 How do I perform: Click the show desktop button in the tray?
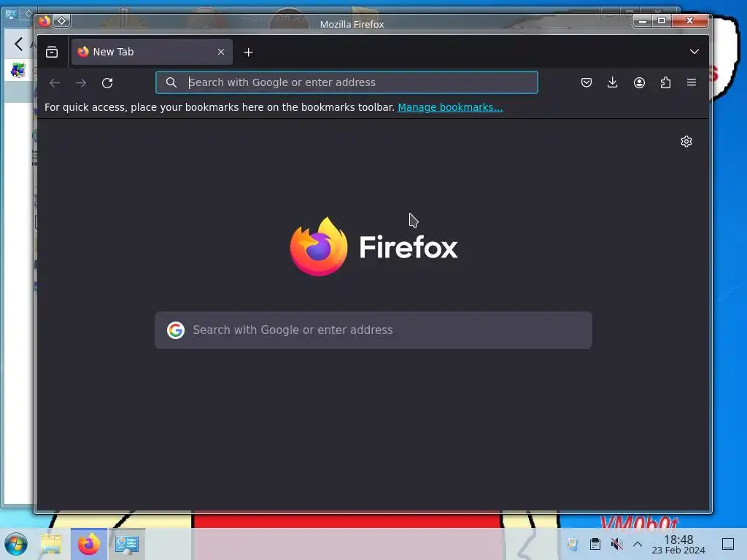click(x=728, y=544)
